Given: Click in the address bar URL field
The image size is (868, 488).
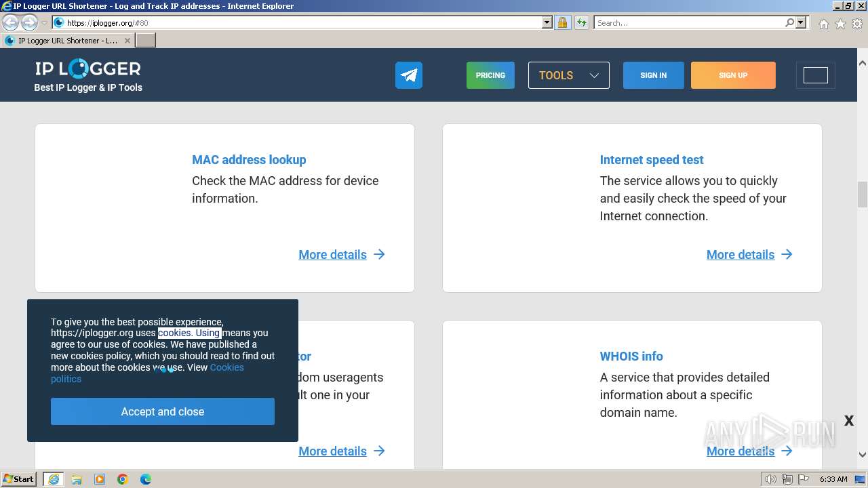Looking at the screenshot, I should pyautogui.click(x=303, y=22).
